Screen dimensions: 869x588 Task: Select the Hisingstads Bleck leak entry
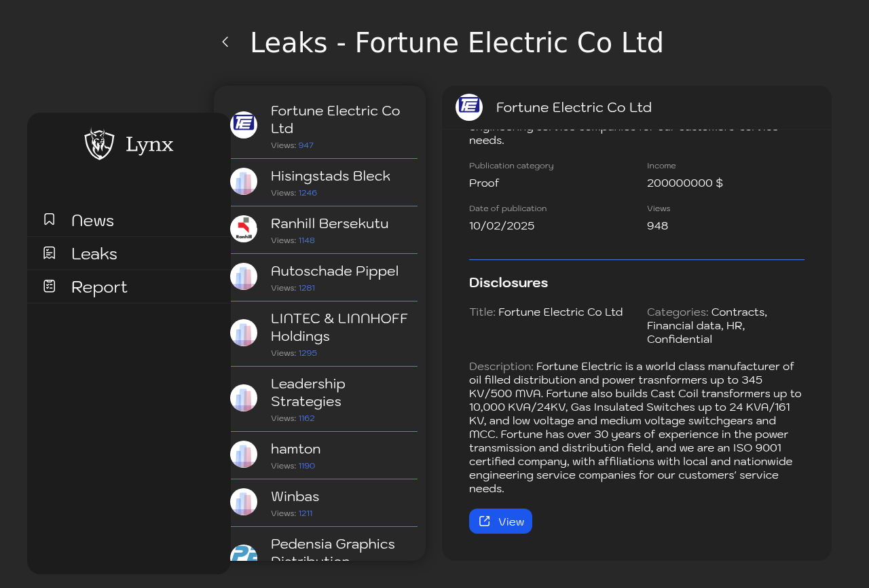click(x=324, y=183)
